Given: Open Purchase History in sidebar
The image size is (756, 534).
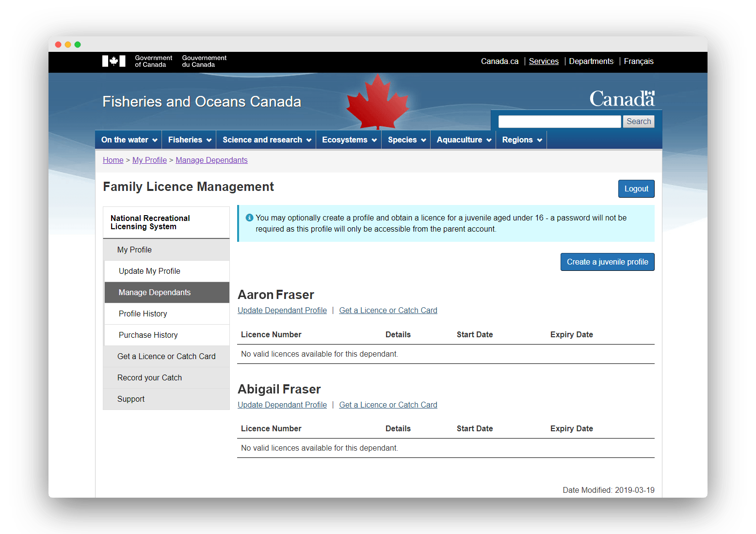Looking at the screenshot, I should pos(167,335).
